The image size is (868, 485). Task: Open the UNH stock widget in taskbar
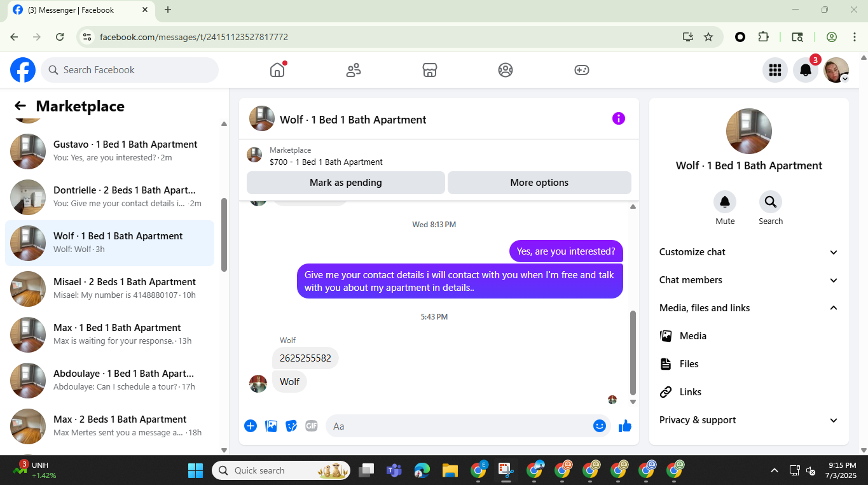35,470
